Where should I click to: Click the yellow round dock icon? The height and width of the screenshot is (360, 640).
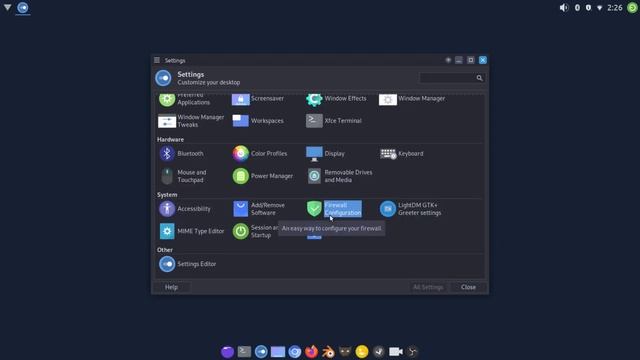point(362,351)
